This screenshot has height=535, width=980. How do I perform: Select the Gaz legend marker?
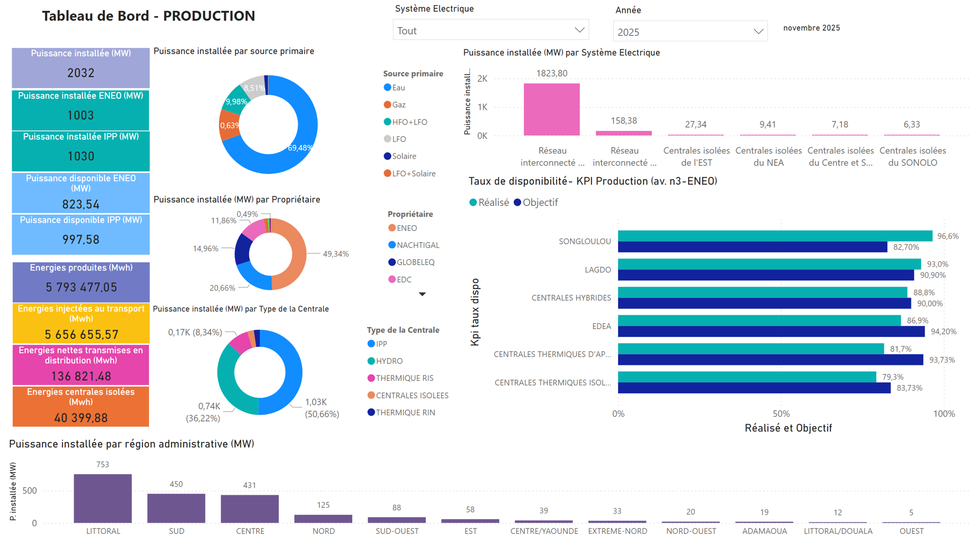click(x=388, y=105)
